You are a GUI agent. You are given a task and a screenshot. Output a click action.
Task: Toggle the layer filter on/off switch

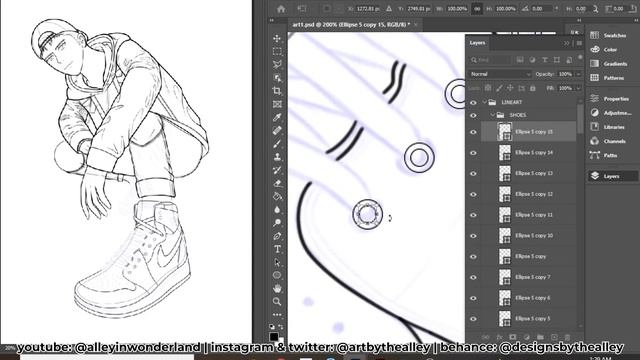coord(580,58)
